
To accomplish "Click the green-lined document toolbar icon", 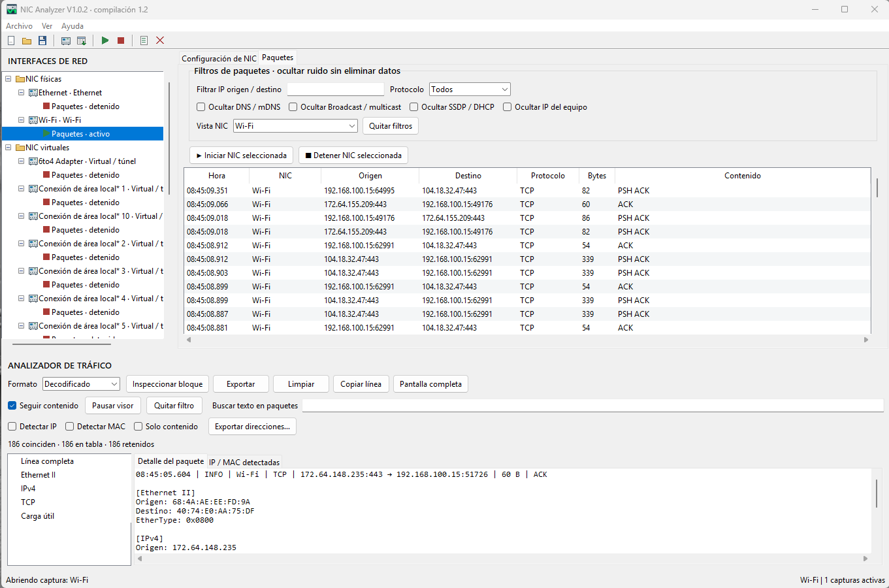I will (144, 41).
